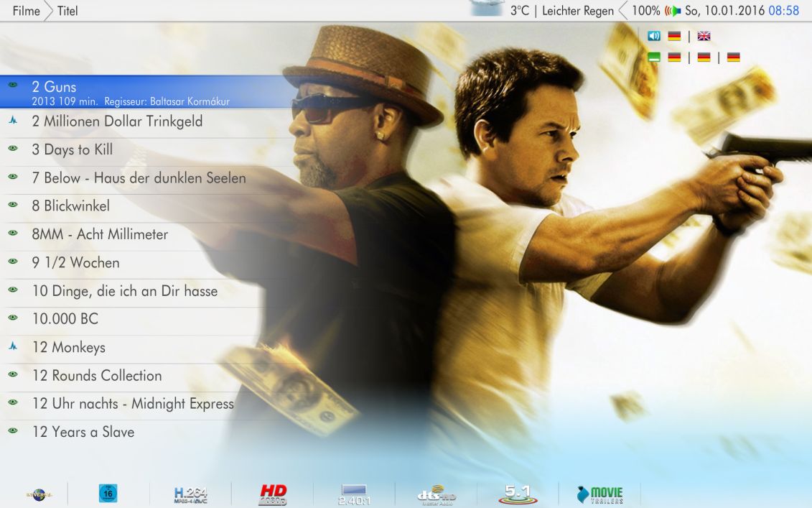Toggle the watched eye for 10.000 BC
The height and width of the screenshot is (508, 812).
pos(13,318)
